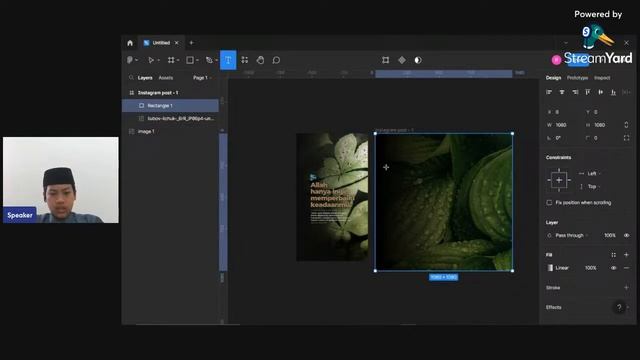
Task: Click the layers panel search icon
Action: 131,78
